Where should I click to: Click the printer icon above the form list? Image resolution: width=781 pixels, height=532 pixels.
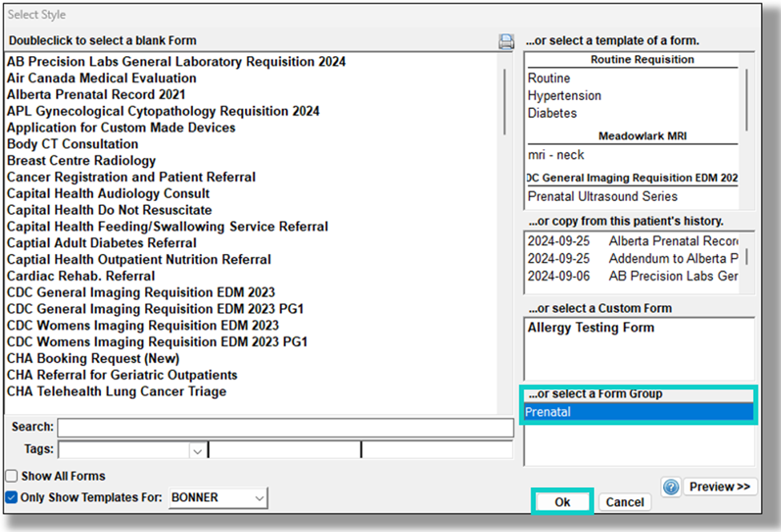point(506,42)
